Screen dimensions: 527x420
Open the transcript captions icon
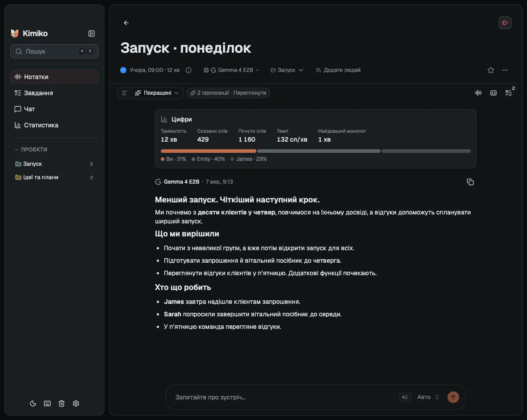(494, 93)
